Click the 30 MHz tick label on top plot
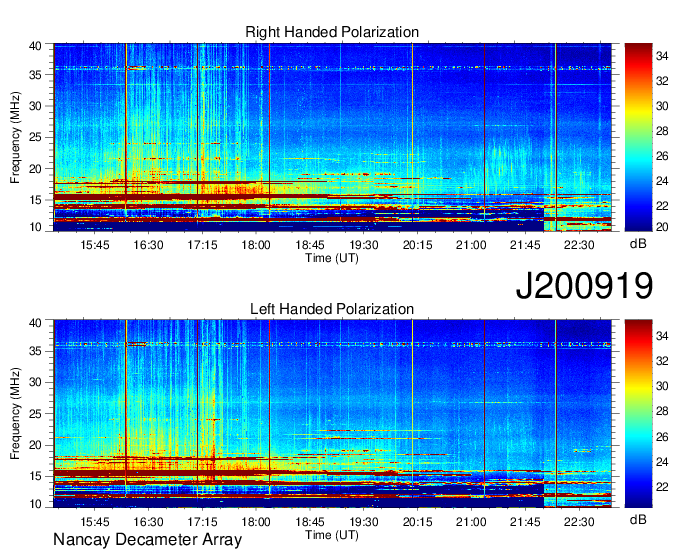Screen dimensions: 680x552 [x=36, y=106]
